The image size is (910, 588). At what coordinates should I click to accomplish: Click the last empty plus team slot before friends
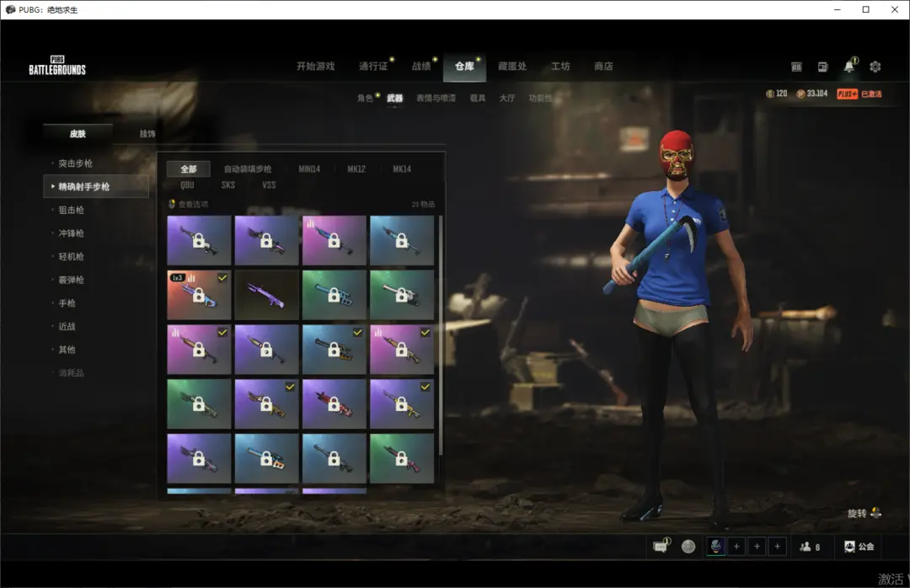click(x=777, y=546)
